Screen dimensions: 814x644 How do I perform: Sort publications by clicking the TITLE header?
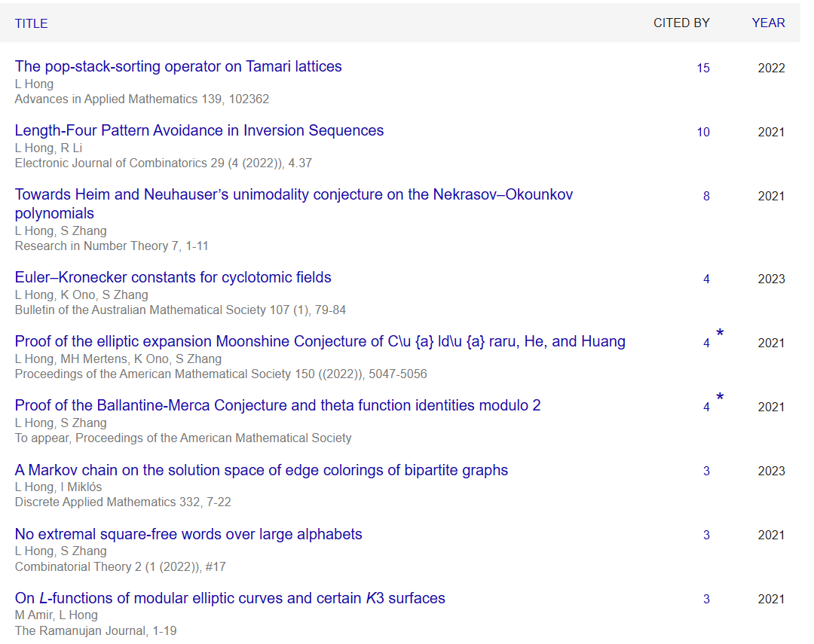[x=31, y=23]
